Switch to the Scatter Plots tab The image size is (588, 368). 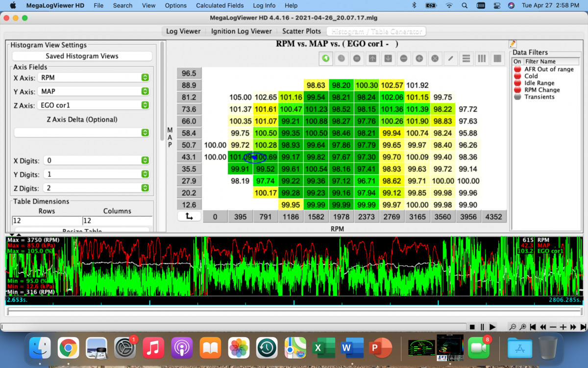point(301,31)
